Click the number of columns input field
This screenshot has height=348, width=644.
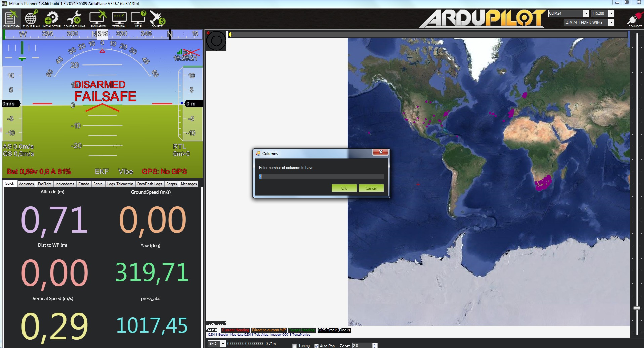pos(321,177)
